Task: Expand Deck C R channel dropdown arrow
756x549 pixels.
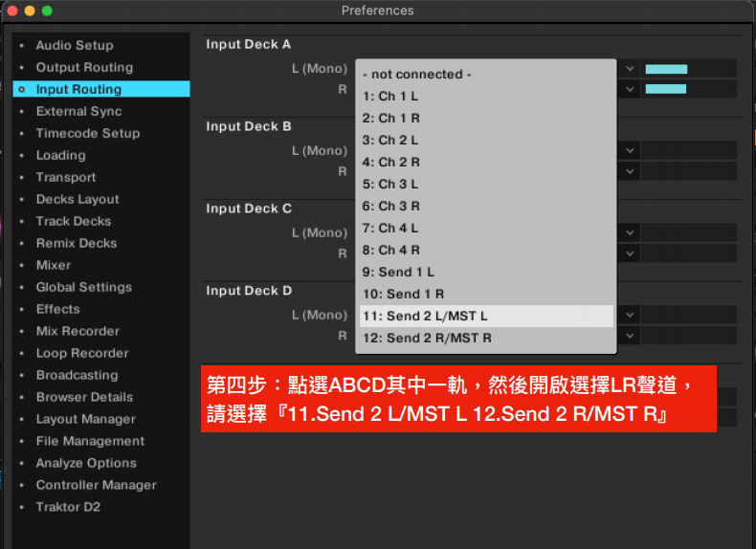Action: 629,253
